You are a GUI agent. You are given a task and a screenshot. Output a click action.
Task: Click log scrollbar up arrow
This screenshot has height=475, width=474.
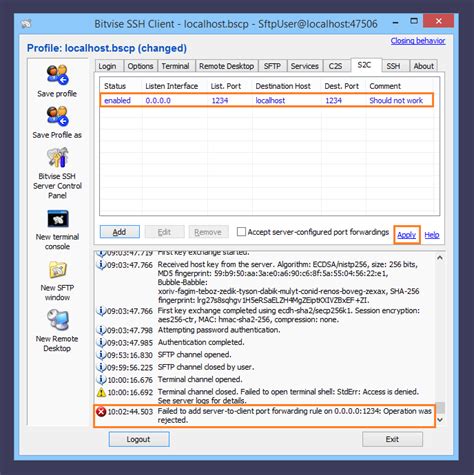pos(440,258)
